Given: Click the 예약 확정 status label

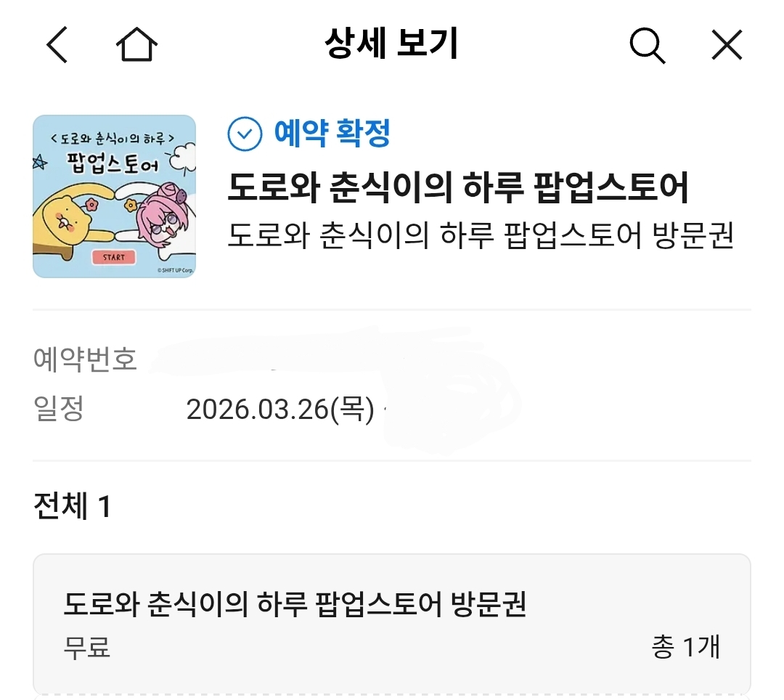Looking at the screenshot, I should click(332, 134).
